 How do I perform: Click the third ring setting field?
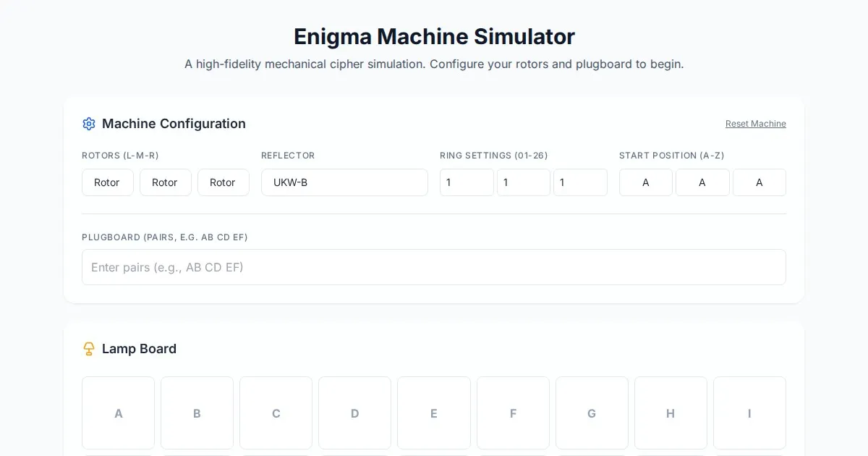580,182
